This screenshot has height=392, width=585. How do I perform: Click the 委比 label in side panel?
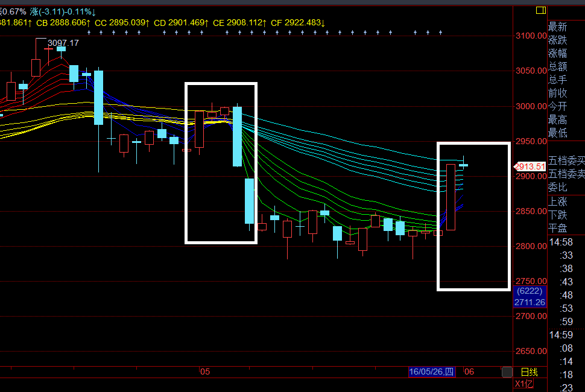point(557,187)
